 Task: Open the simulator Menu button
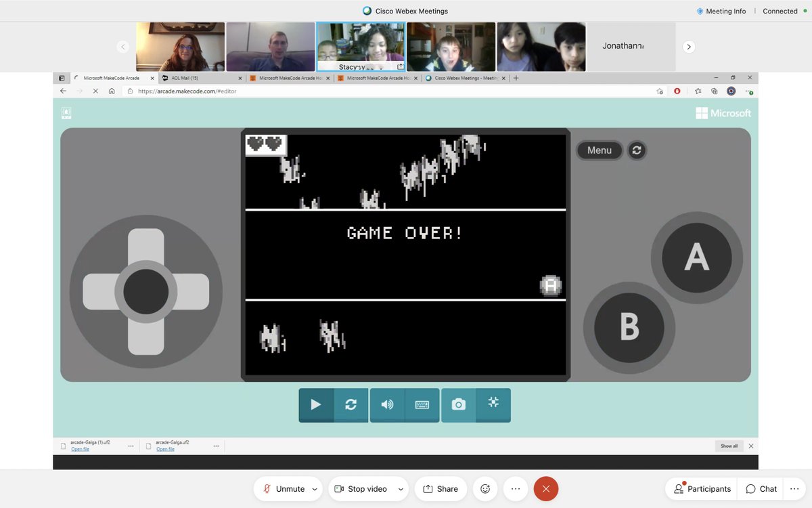coord(599,150)
